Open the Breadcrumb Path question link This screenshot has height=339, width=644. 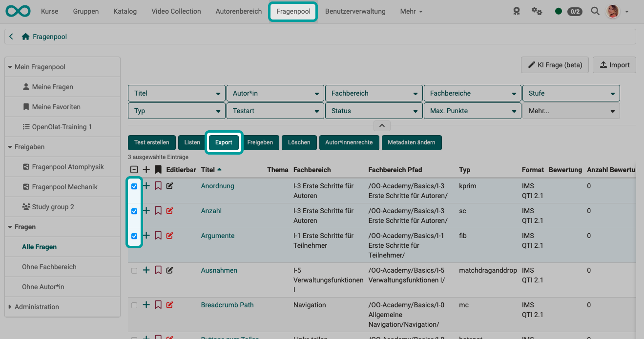click(227, 304)
